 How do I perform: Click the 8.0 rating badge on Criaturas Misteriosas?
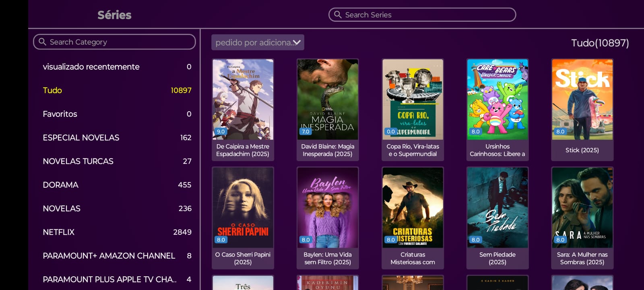(391, 240)
